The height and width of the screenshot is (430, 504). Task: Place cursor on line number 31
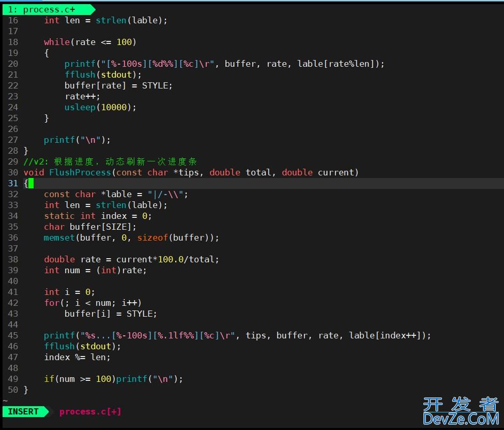13,183
